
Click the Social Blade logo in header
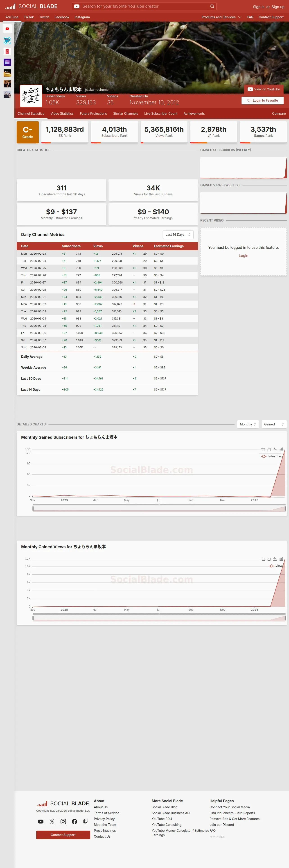pyautogui.click(x=31, y=6)
